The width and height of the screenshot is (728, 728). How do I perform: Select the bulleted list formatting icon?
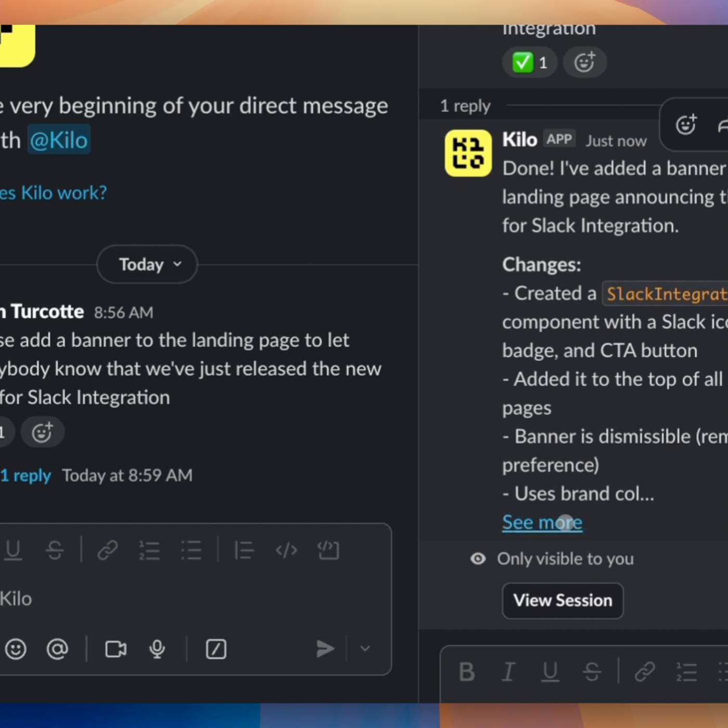(191, 550)
